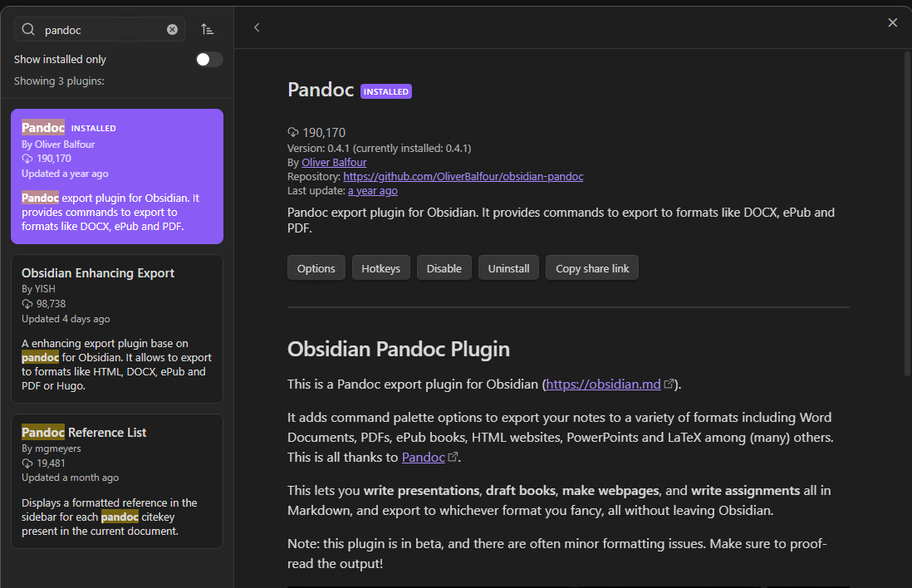Click the external link icon after obsidian.md
This screenshot has height=588, width=912.
669,384
